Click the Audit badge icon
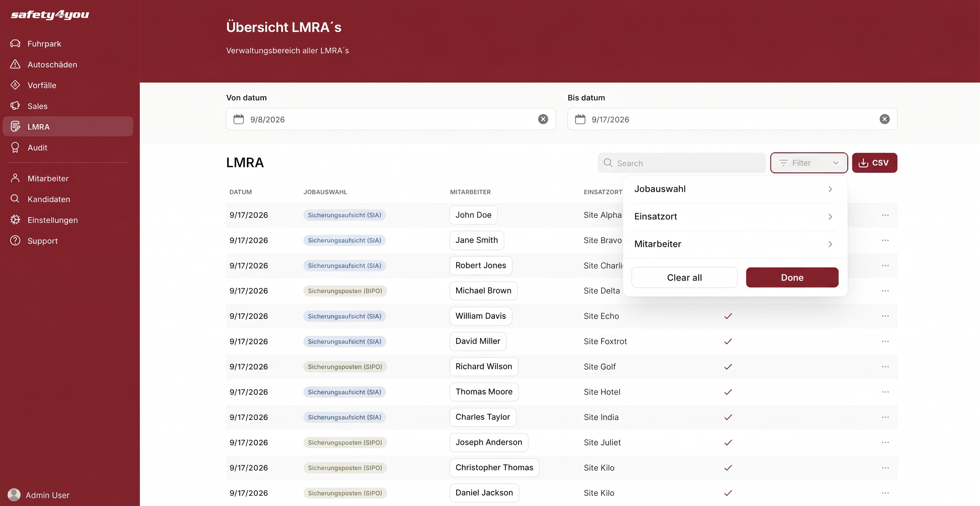 click(15, 147)
